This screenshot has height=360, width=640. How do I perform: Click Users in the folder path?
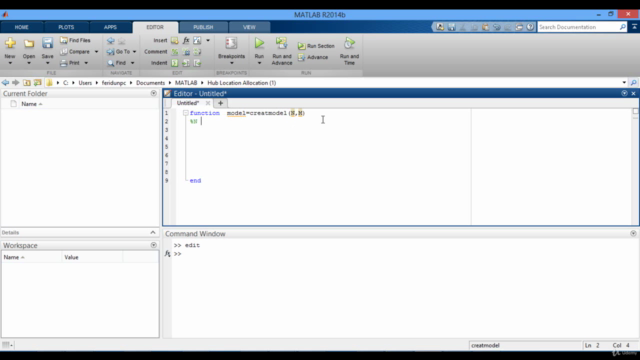pos(85,83)
